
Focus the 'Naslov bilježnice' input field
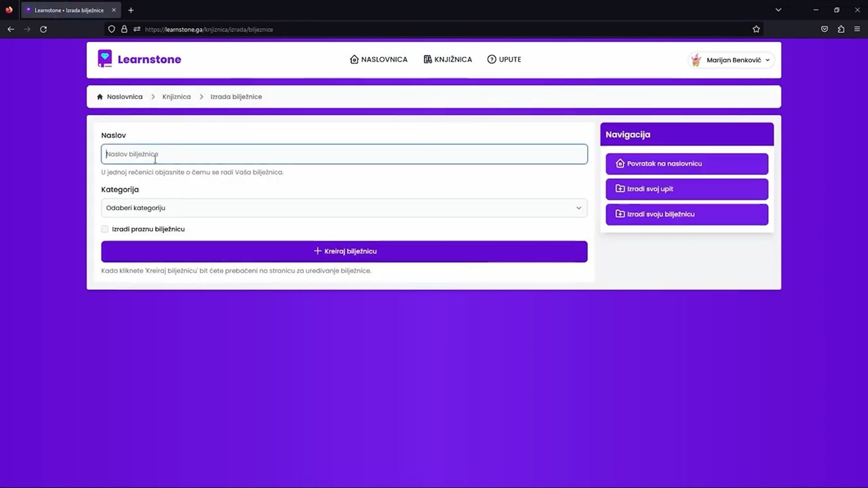coord(344,154)
